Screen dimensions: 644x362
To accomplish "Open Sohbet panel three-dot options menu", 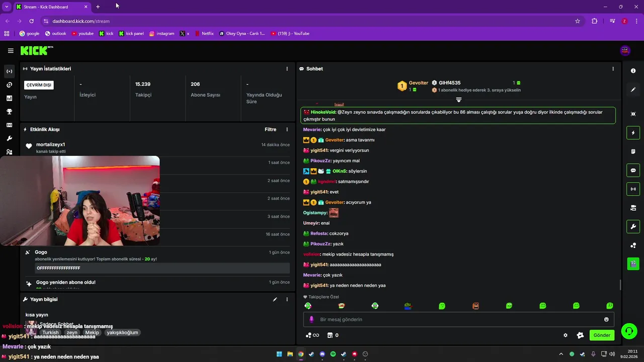I will pos(613,69).
